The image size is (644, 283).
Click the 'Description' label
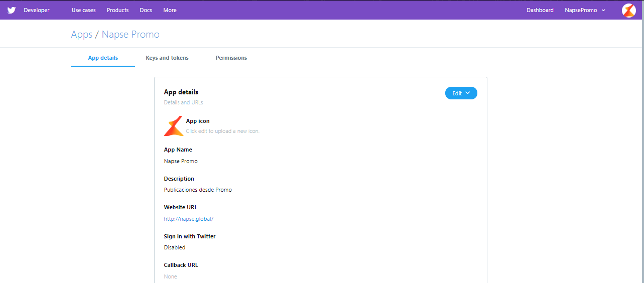click(179, 179)
